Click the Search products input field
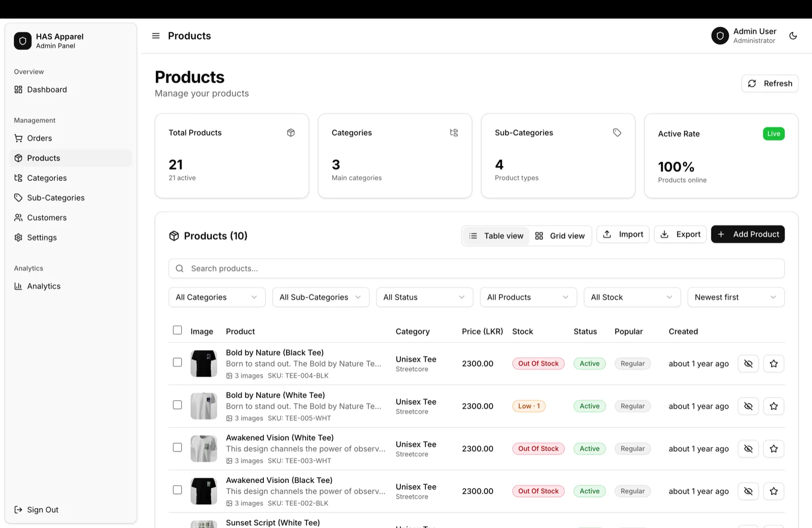The height and width of the screenshot is (528, 812). click(x=477, y=269)
